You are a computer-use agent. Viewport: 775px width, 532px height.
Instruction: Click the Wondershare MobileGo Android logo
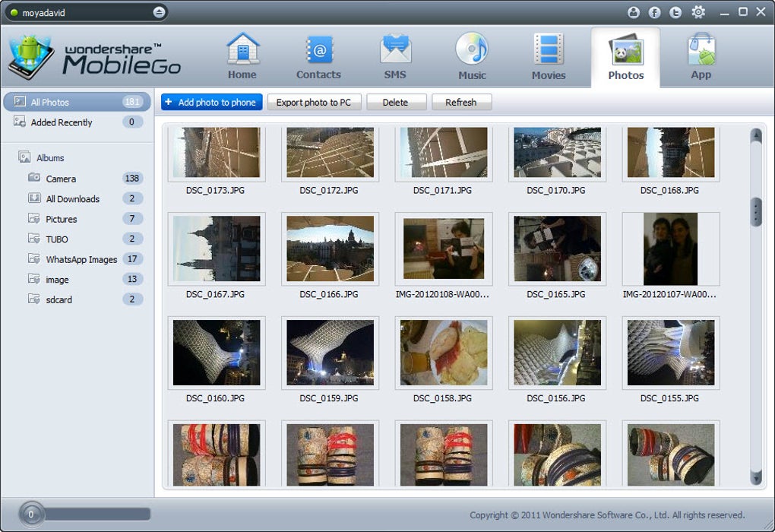[x=30, y=57]
